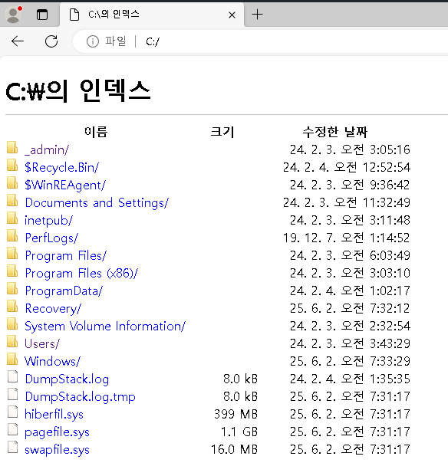Click the browser back arrow icon
The height and width of the screenshot is (476, 448).
(18, 41)
